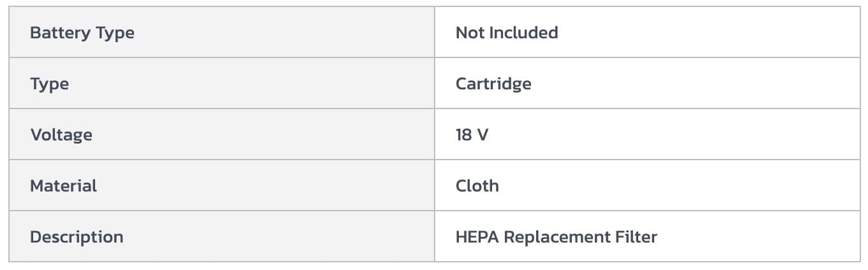868x270 pixels.
Task: Click empty space right of Cloth
Action: pos(670,186)
